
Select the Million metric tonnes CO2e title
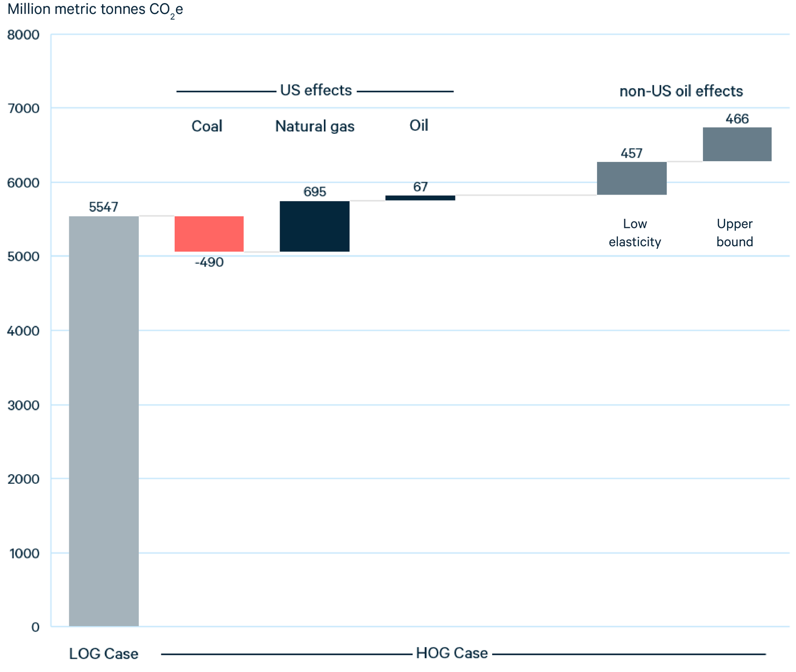point(95,10)
